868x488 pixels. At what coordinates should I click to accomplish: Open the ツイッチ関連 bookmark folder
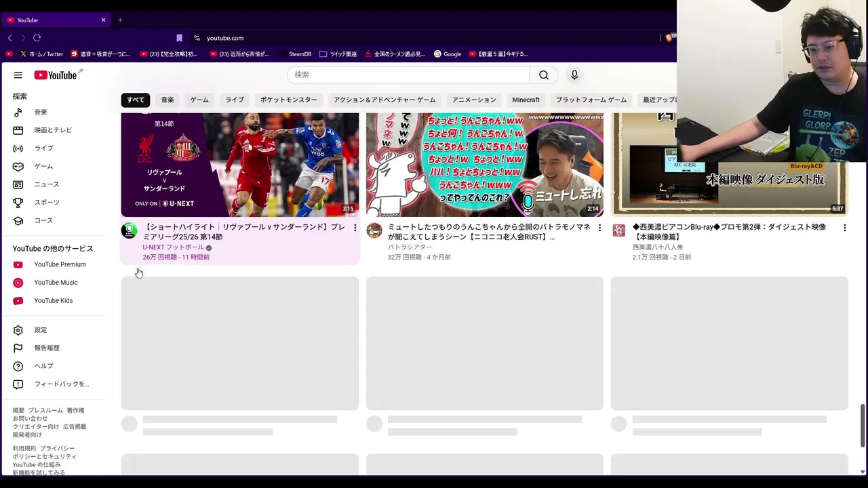pyautogui.click(x=338, y=54)
